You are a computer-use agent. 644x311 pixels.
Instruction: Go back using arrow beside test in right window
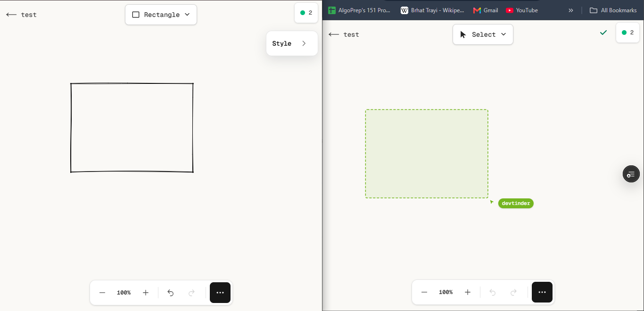[334, 34]
